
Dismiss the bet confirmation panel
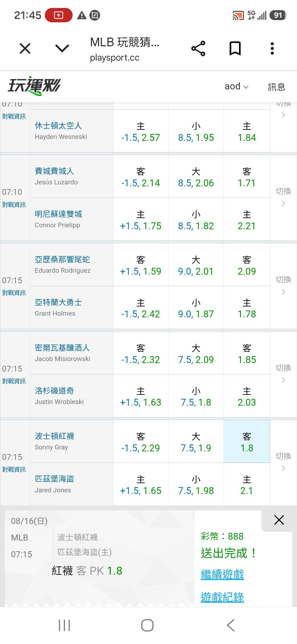pyautogui.click(x=279, y=520)
